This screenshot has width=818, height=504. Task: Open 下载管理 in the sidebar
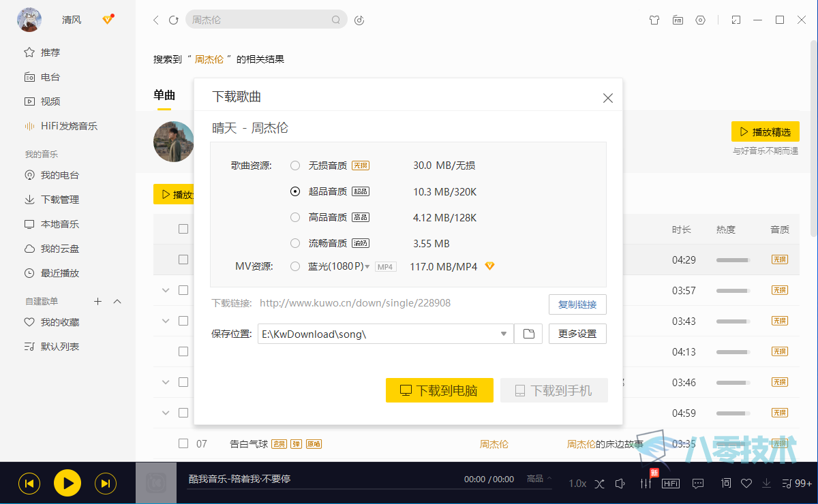52,200
